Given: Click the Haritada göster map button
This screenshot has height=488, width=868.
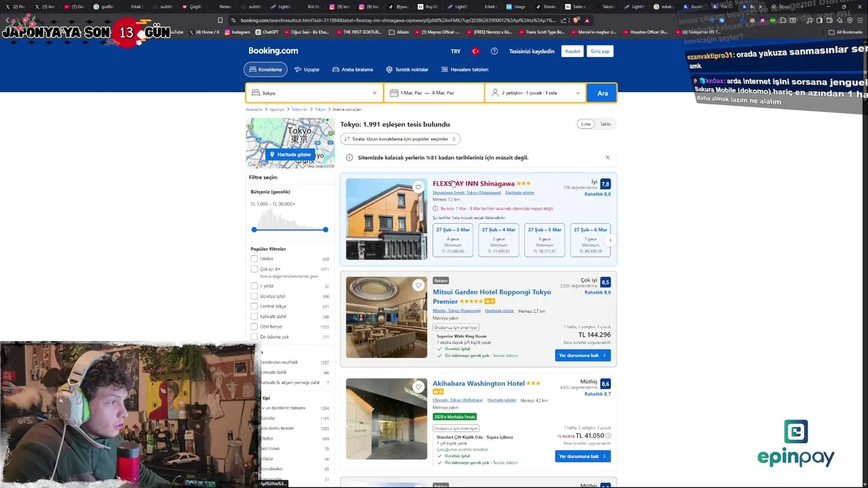Looking at the screenshot, I should [x=290, y=155].
